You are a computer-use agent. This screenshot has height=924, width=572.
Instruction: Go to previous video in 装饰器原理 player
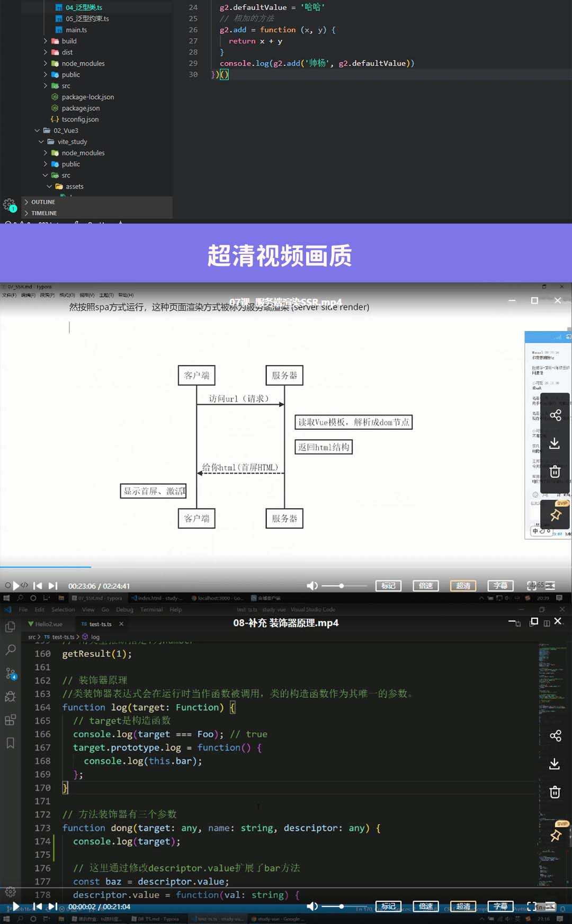click(38, 907)
